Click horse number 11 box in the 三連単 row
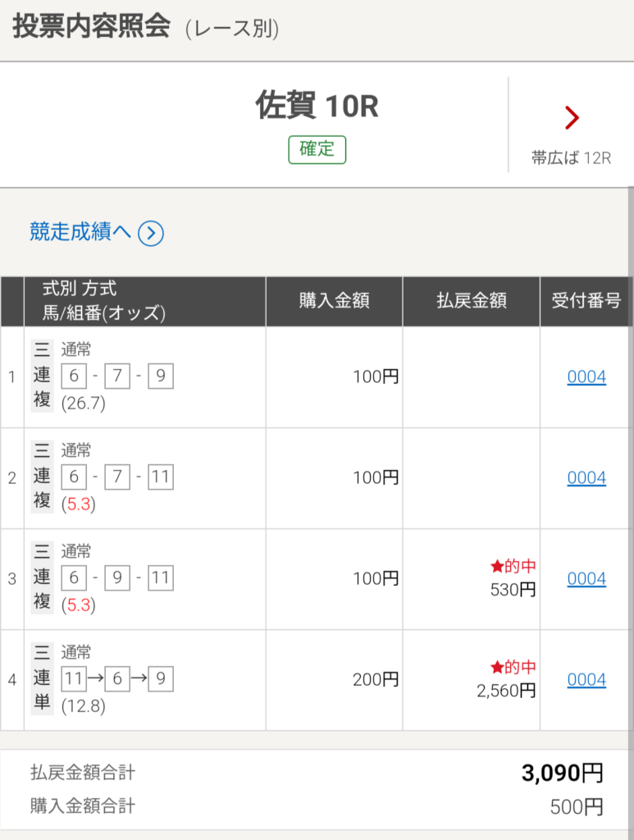634x840 pixels. point(74,678)
